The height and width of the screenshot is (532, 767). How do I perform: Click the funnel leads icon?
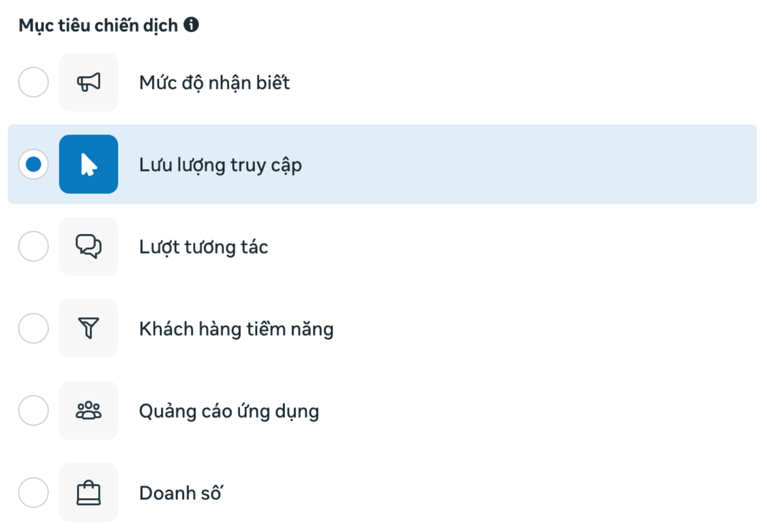point(88,328)
